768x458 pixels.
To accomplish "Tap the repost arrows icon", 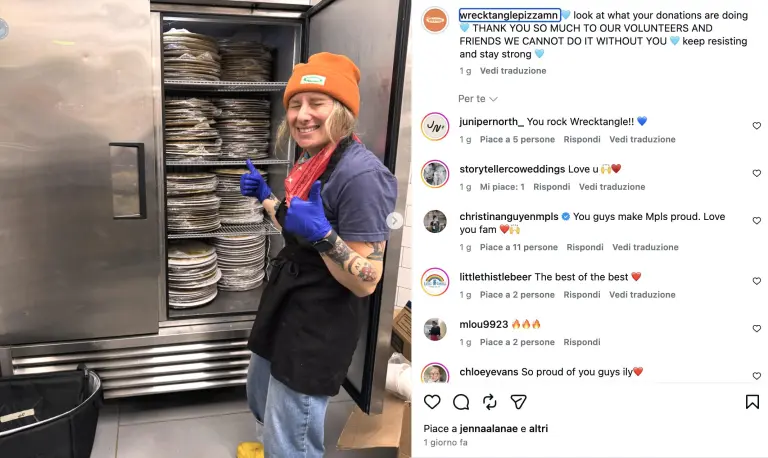I will click(x=489, y=402).
